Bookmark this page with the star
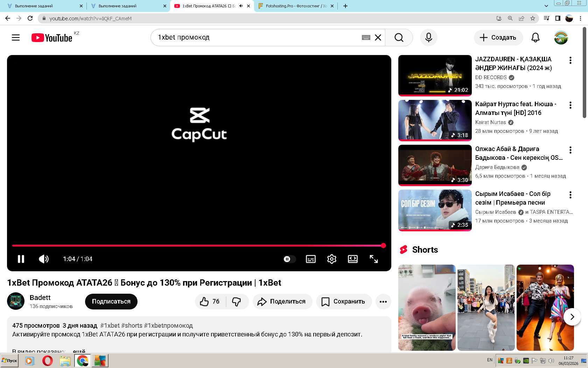The height and width of the screenshot is (368, 588). 533,18
